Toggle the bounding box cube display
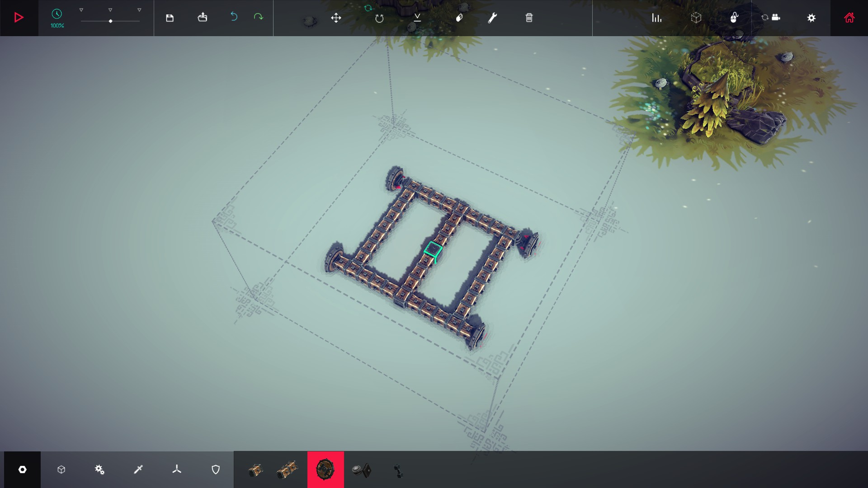Viewport: 868px width, 488px height. pos(696,18)
